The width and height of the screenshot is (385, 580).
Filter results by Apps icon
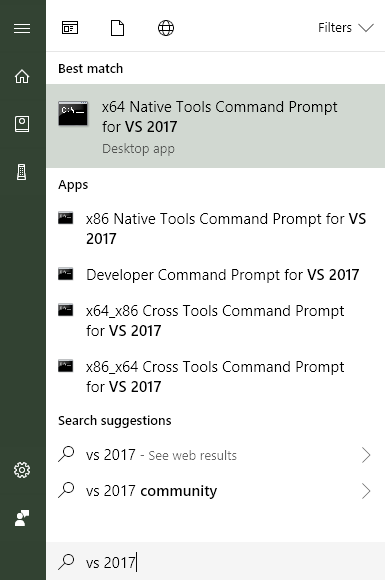point(70,28)
